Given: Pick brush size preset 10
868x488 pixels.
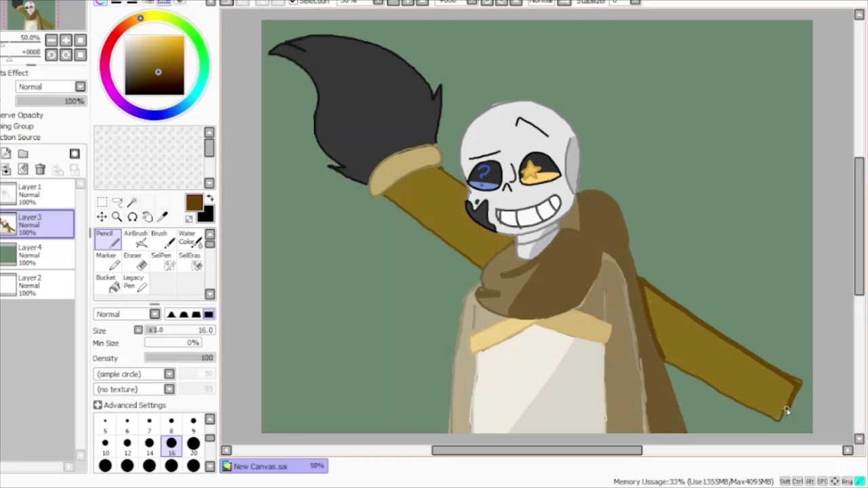Looking at the screenshot, I should pos(105,447).
